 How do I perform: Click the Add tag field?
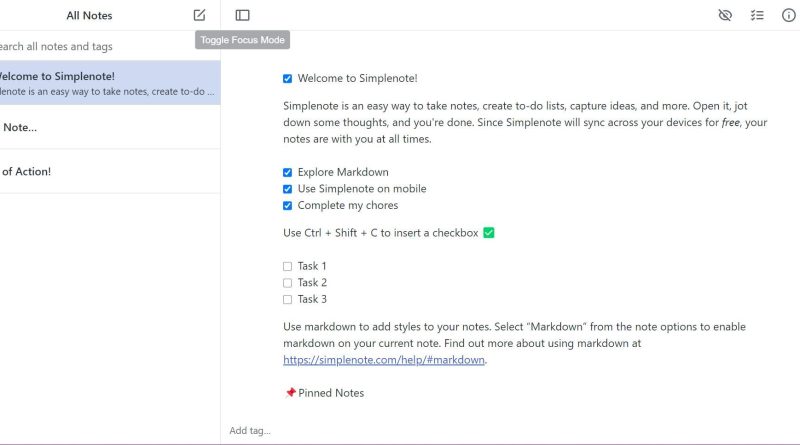pyautogui.click(x=250, y=431)
